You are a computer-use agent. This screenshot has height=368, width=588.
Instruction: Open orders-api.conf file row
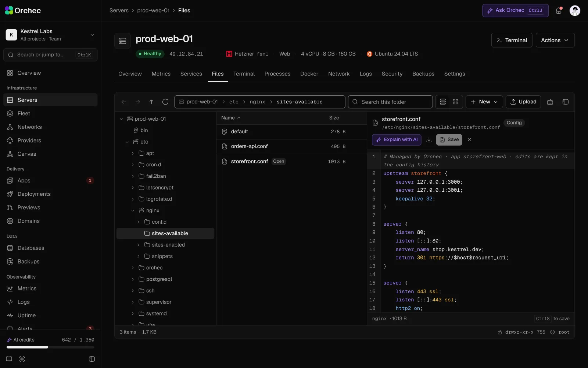point(291,146)
